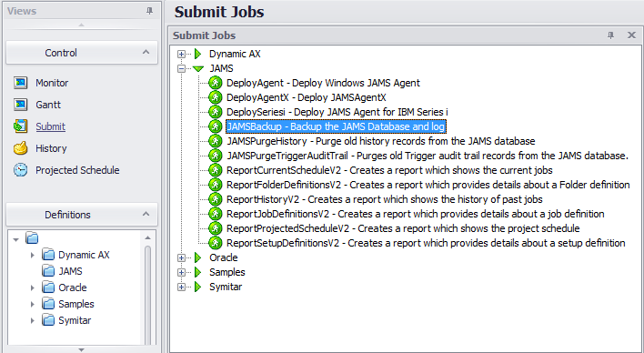Collapse the JAMS folder node
Image resolution: width=644 pixels, height=353 pixels.
click(181, 68)
